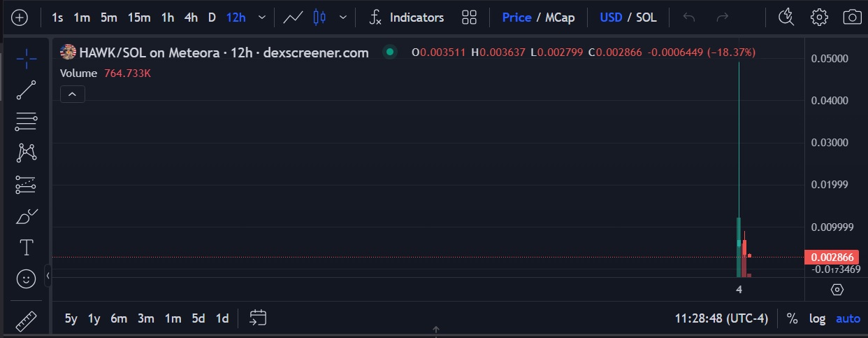The image size is (868, 338).
Task: Select the ruler measure tool
Action: click(26, 321)
